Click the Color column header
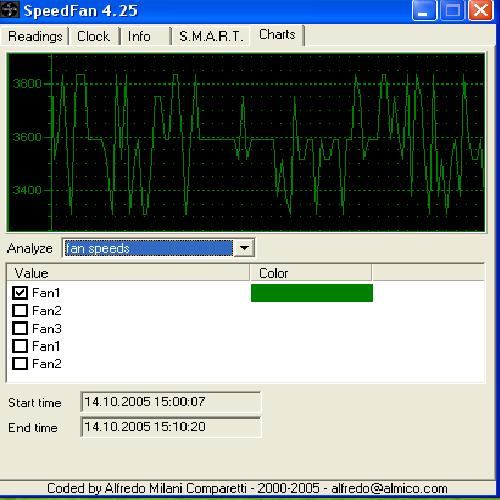The image size is (500, 500). click(310, 273)
